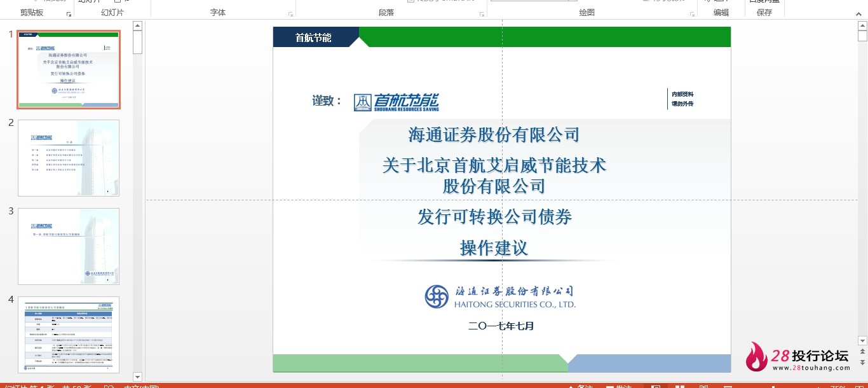Click thumbnail pane scroll-up arrow
The width and height of the screenshot is (868, 388).
coord(137,25)
